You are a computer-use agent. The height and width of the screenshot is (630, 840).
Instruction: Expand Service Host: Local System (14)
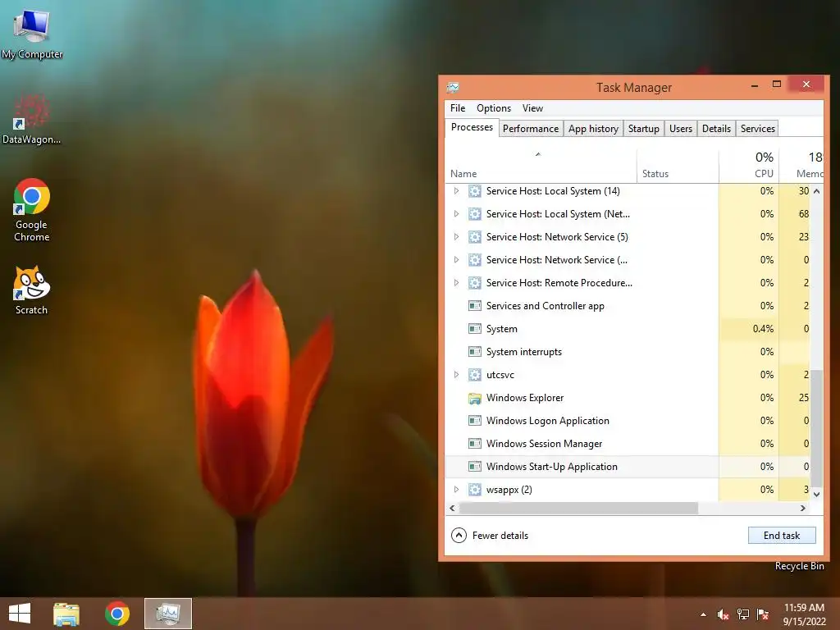tap(456, 190)
